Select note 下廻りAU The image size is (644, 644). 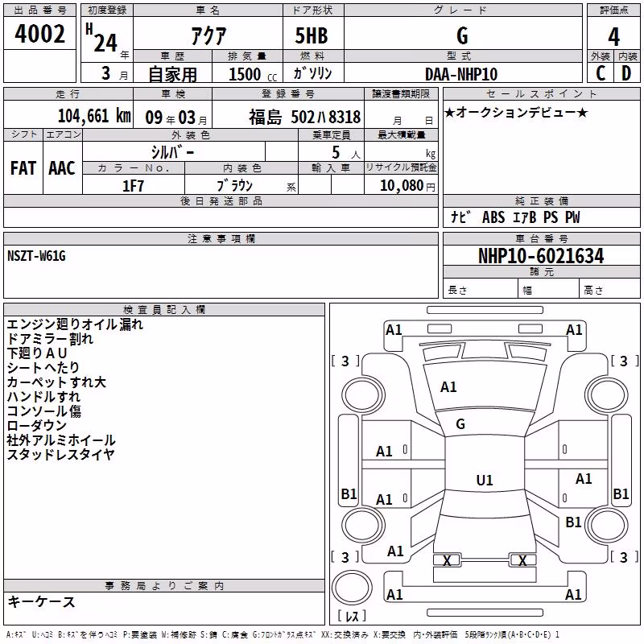coord(36,353)
